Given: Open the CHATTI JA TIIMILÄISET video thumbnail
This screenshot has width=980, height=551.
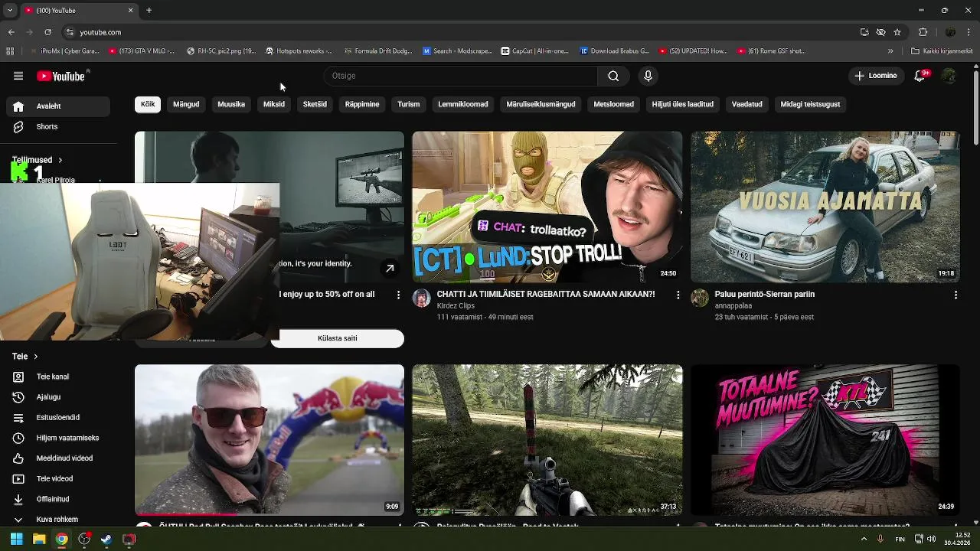Looking at the screenshot, I should click(547, 207).
